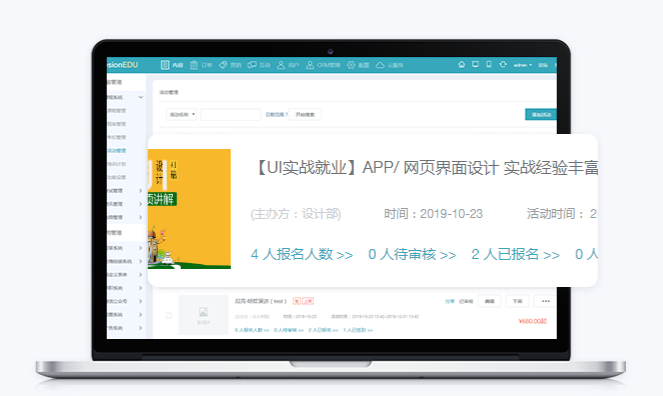Tick the checkbox of the test activity row

tap(169, 315)
